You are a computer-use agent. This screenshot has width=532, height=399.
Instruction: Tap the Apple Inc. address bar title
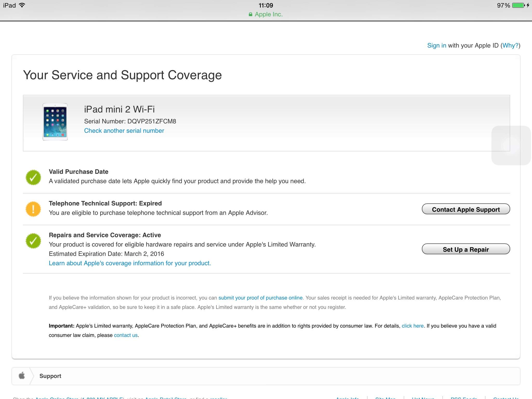[268, 14]
